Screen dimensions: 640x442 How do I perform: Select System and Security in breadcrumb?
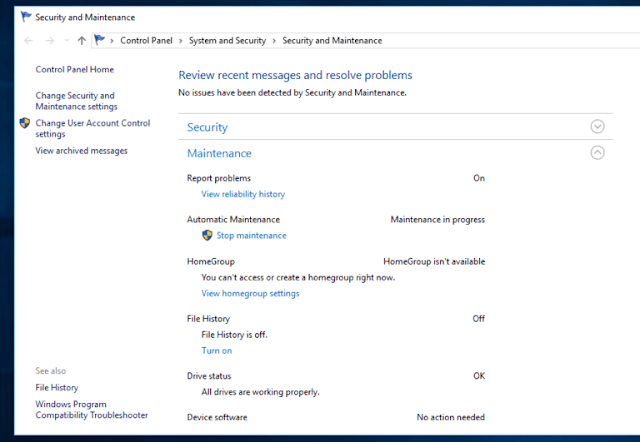coord(227,40)
